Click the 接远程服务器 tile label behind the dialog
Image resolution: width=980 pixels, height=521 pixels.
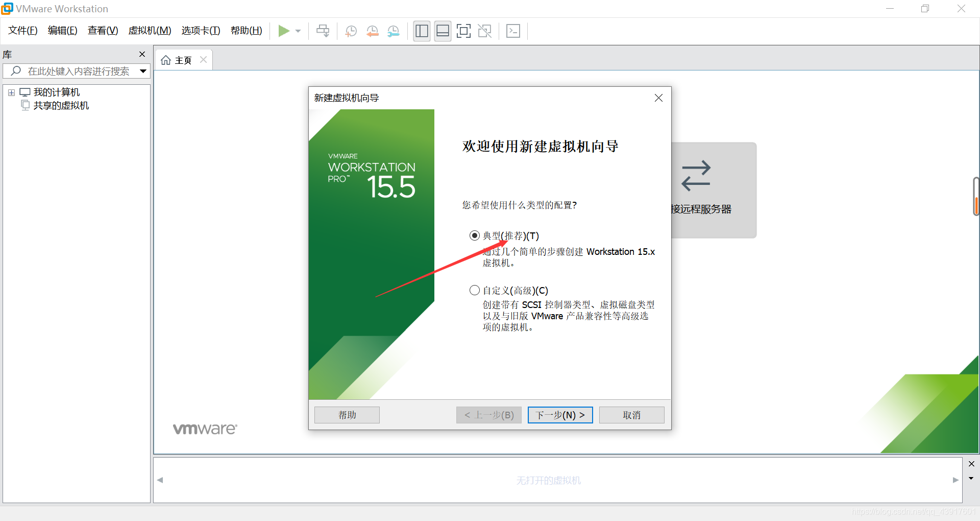(x=701, y=209)
